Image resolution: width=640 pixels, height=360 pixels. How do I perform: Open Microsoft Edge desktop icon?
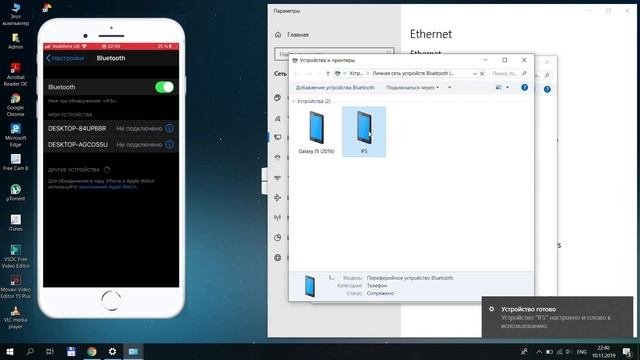tap(16, 135)
